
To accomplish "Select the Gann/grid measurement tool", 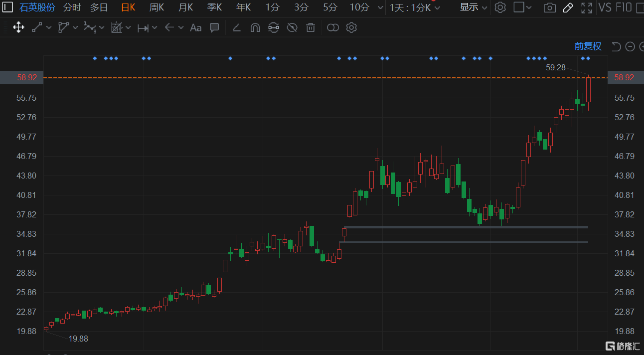I will tap(117, 27).
